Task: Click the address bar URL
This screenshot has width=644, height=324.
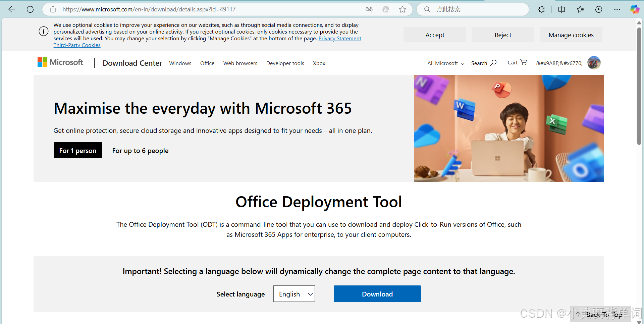Action: pyautogui.click(x=149, y=9)
